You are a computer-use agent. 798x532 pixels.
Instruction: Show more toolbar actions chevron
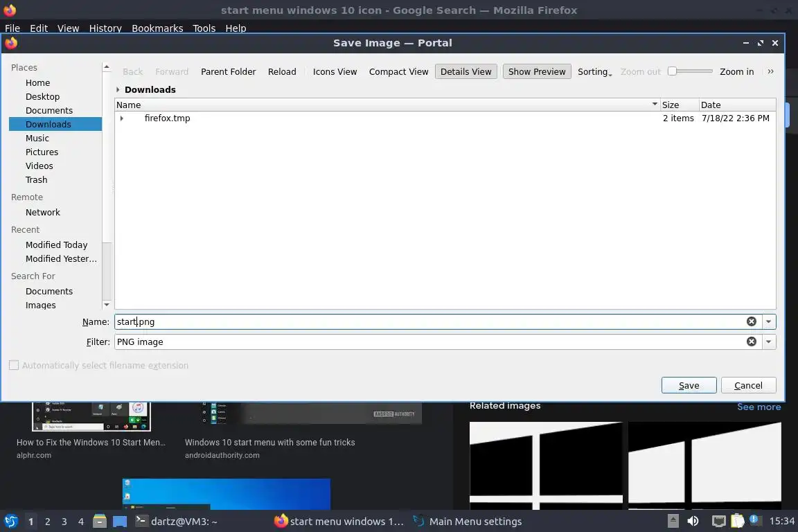(x=770, y=72)
